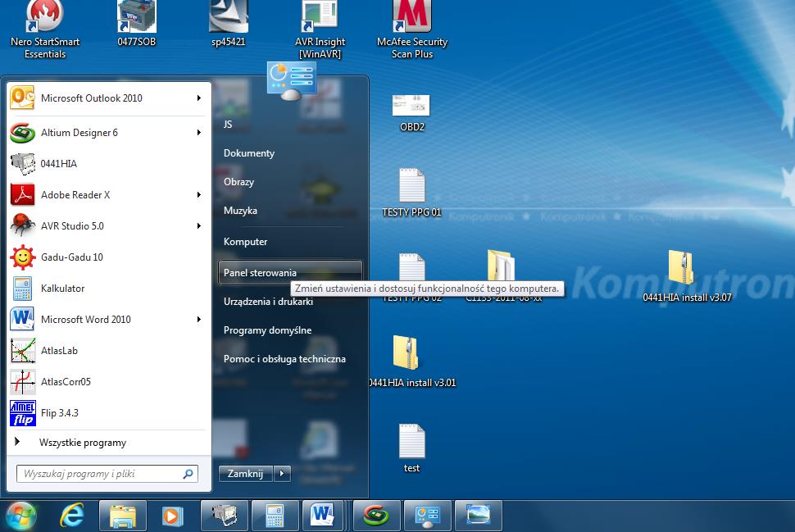Open Windows Explorer folder in taskbar
Screen dimensions: 795x532
pos(123,516)
